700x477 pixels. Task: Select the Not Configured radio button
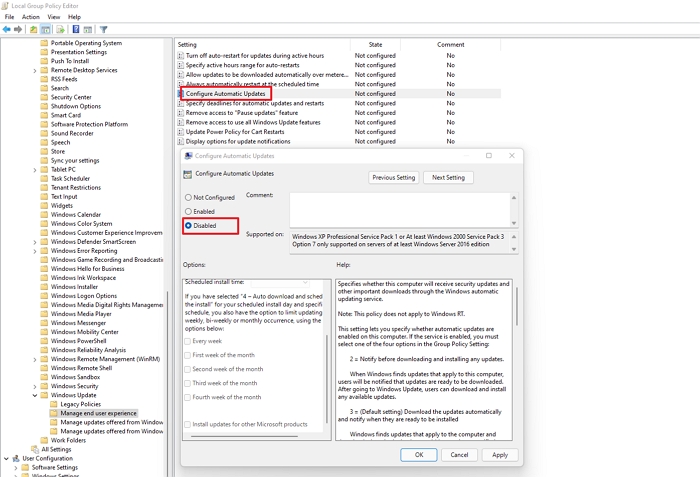coord(188,197)
